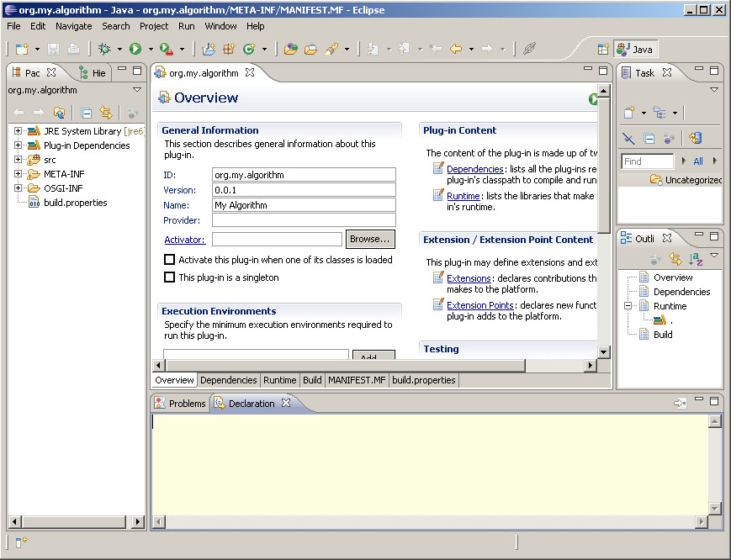Toggle alphabetical sort in Outline view
This screenshot has height=560, width=731.
696,259
